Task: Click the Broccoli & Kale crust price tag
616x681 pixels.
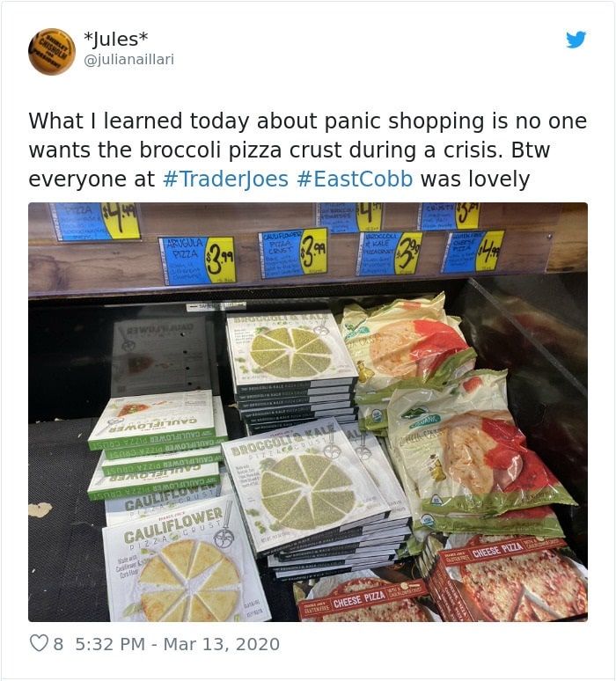Action: point(388,253)
